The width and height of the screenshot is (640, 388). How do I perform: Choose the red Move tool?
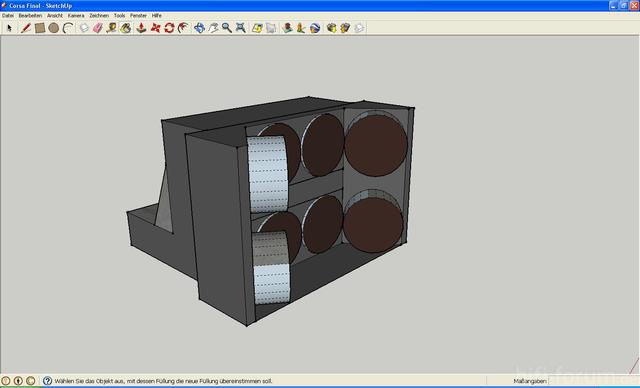156,28
